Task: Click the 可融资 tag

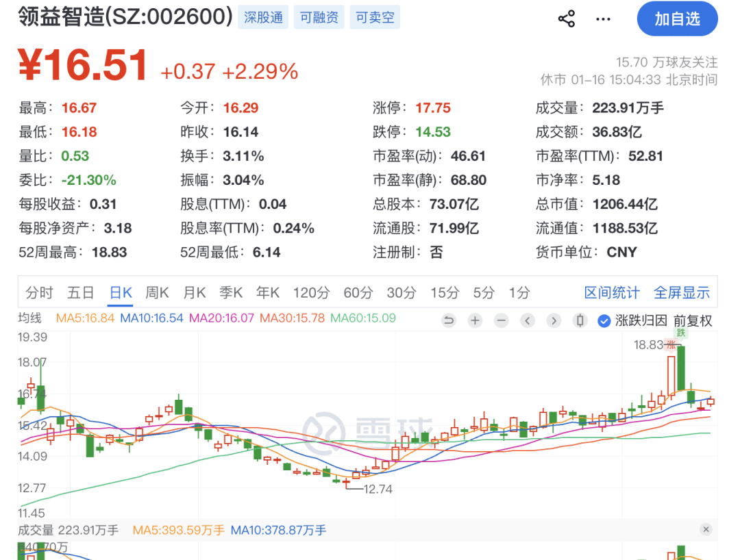Action: [x=319, y=18]
